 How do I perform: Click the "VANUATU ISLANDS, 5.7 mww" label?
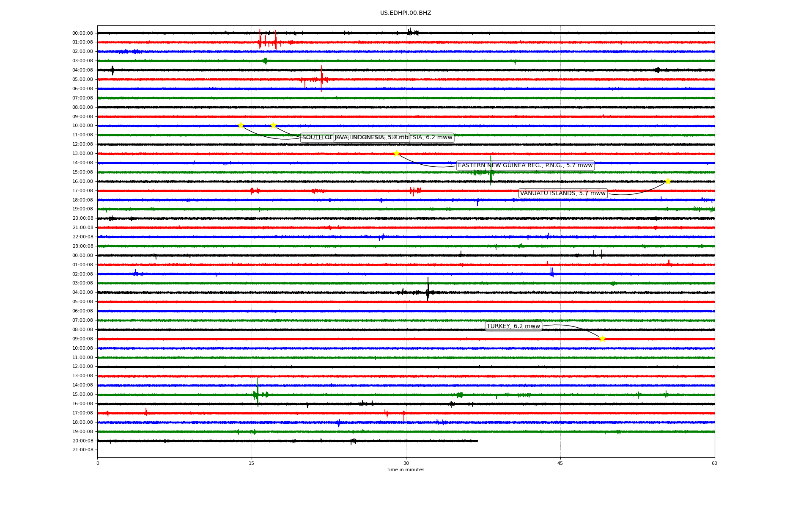click(563, 193)
